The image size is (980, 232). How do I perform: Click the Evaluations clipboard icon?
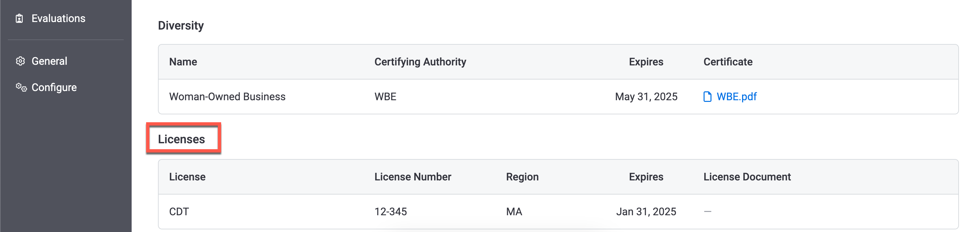[19, 19]
